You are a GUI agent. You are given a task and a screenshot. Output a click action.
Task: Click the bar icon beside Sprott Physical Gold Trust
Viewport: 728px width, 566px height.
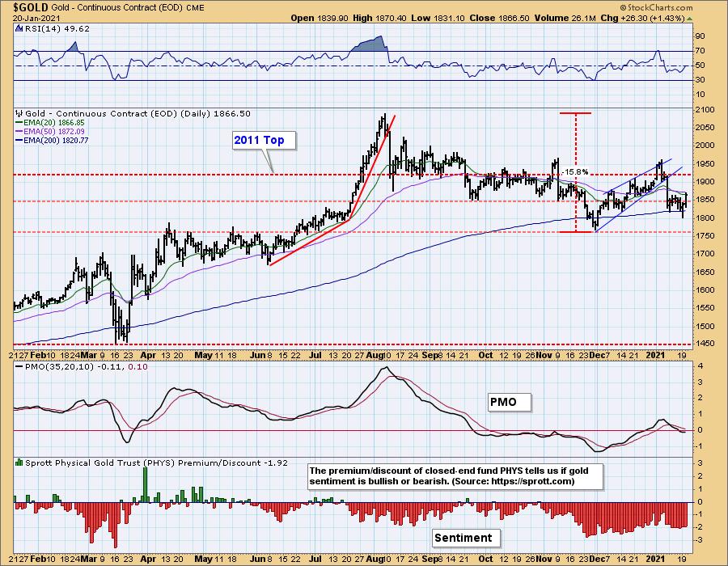pos(19,463)
